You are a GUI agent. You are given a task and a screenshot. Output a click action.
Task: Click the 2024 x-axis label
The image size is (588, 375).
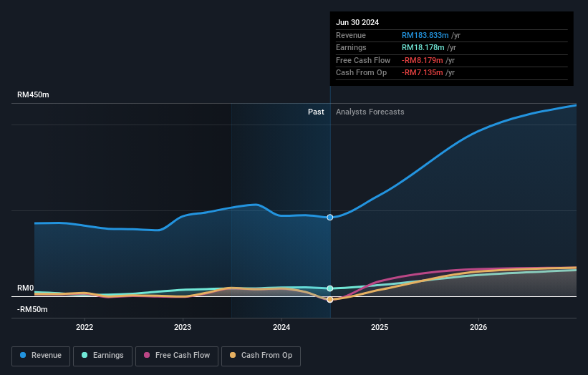click(281, 327)
